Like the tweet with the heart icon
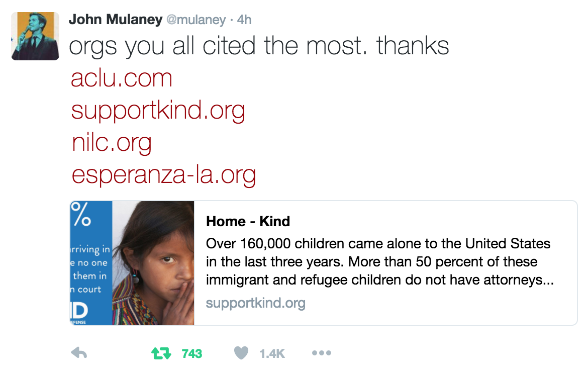 (x=241, y=353)
